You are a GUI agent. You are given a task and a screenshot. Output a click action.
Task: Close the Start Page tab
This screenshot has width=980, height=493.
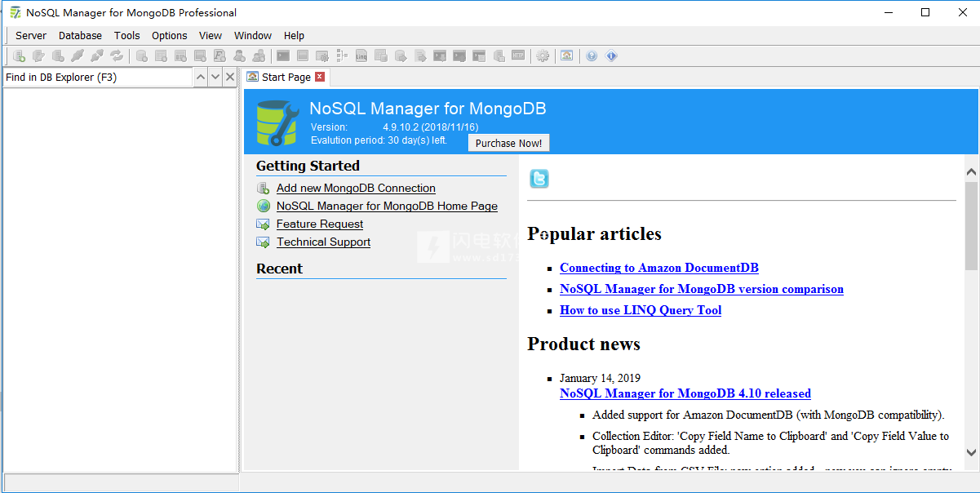320,77
